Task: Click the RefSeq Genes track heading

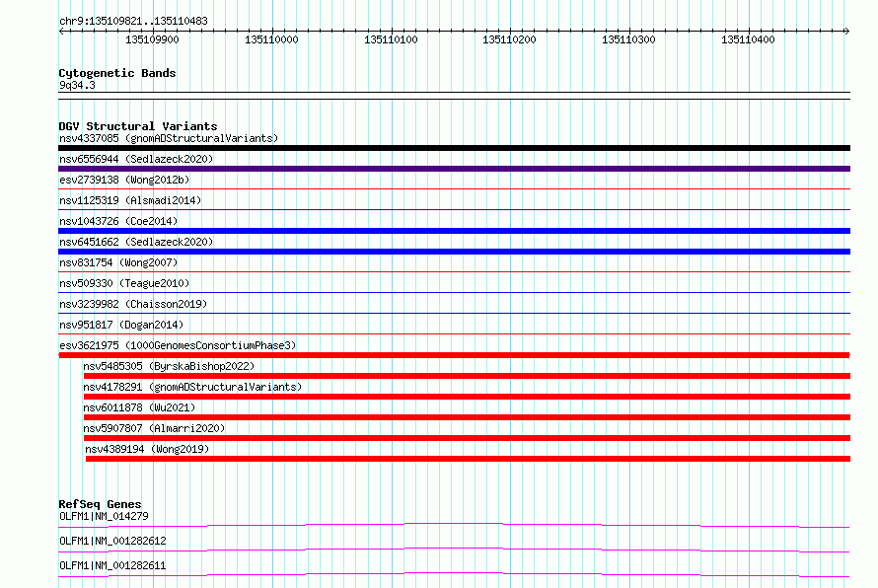Action: pyautogui.click(x=100, y=504)
